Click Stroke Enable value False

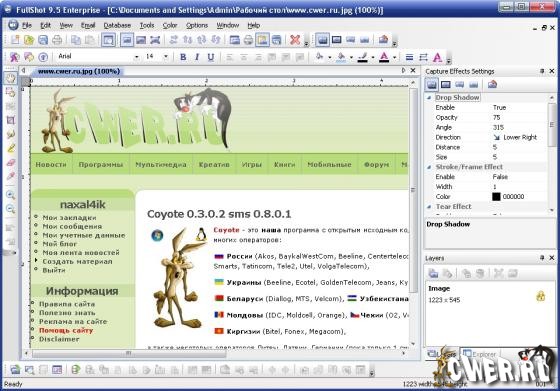(500, 177)
